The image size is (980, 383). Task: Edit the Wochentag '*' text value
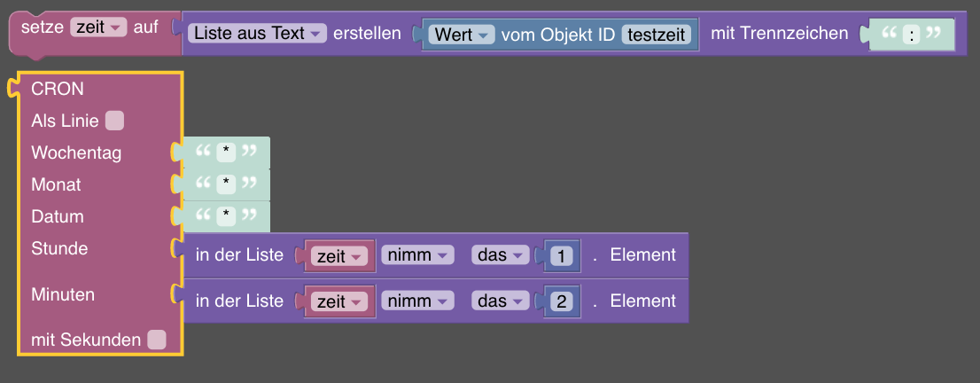click(x=227, y=152)
